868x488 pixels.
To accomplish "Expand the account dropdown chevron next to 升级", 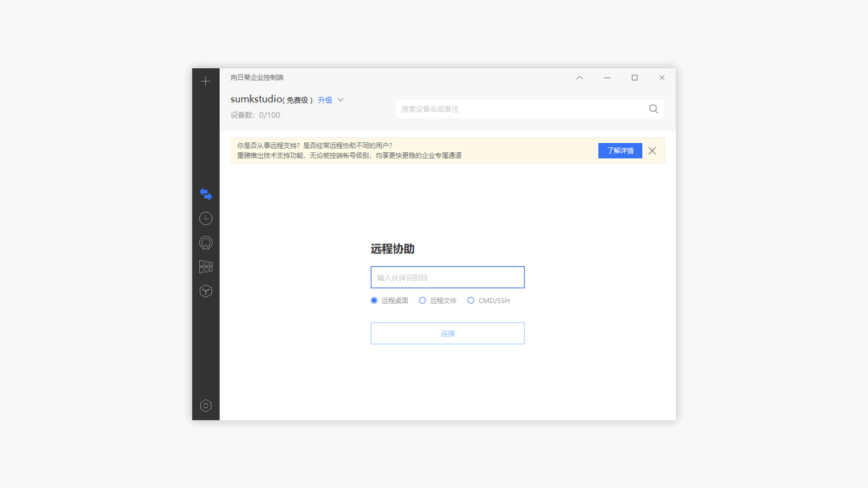I will [341, 100].
